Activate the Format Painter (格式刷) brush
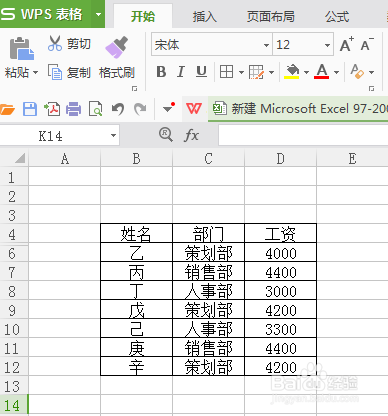This screenshot has height=416, width=388. click(117, 47)
